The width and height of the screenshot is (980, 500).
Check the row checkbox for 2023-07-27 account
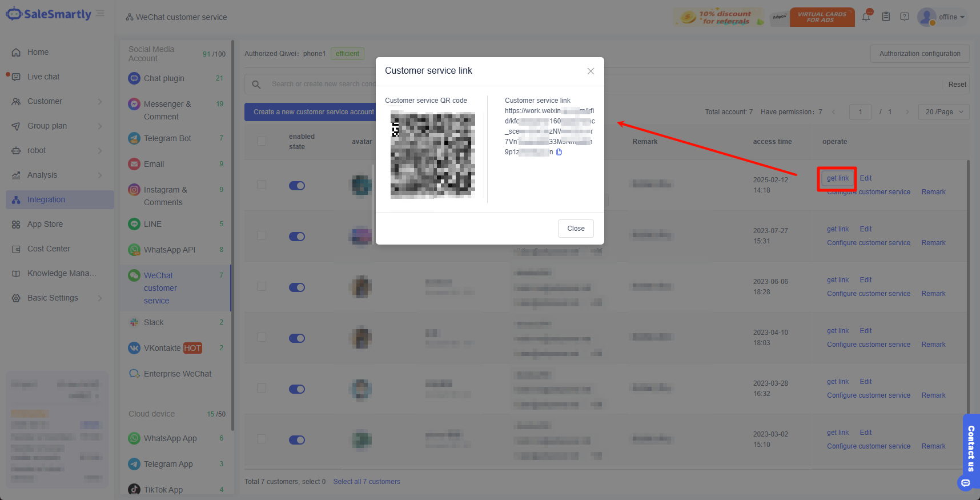point(262,235)
